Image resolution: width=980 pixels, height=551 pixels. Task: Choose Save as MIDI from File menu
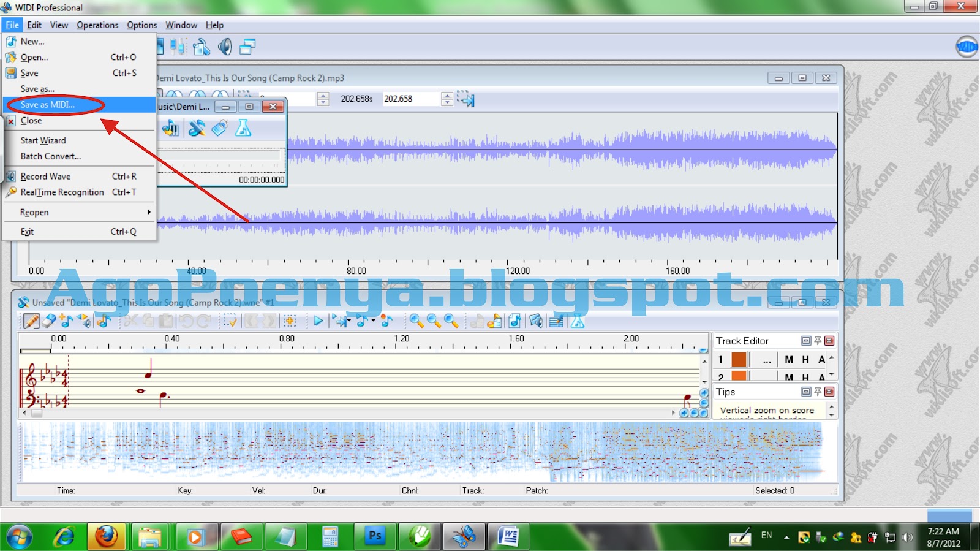[x=79, y=105]
